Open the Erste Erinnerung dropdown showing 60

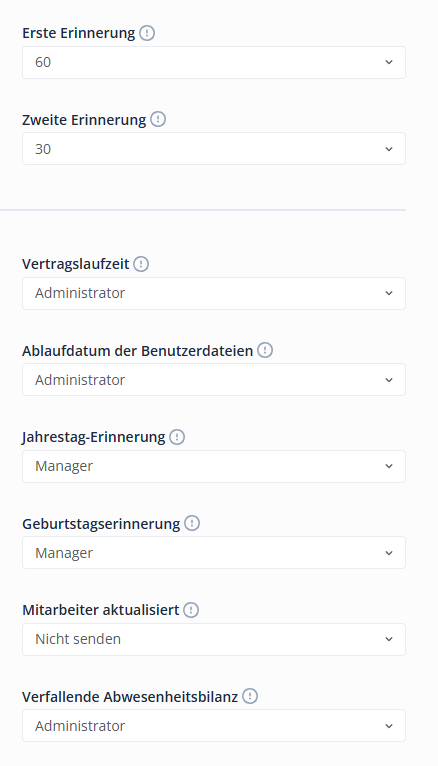pos(214,63)
